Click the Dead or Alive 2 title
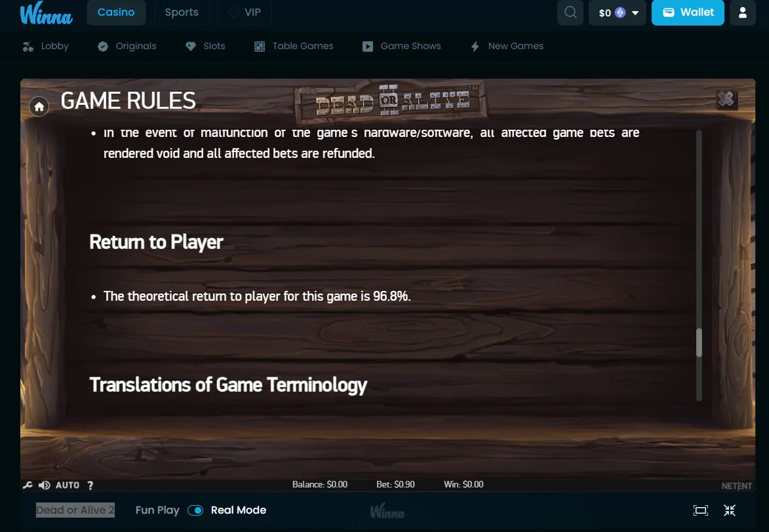Viewport: 769px width, 532px height. (x=75, y=510)
